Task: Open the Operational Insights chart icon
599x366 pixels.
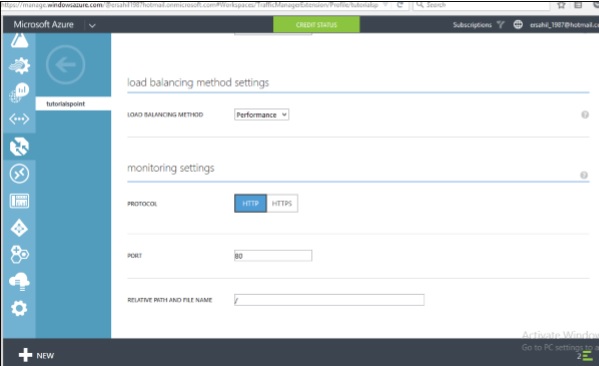Action: (19, 92)
